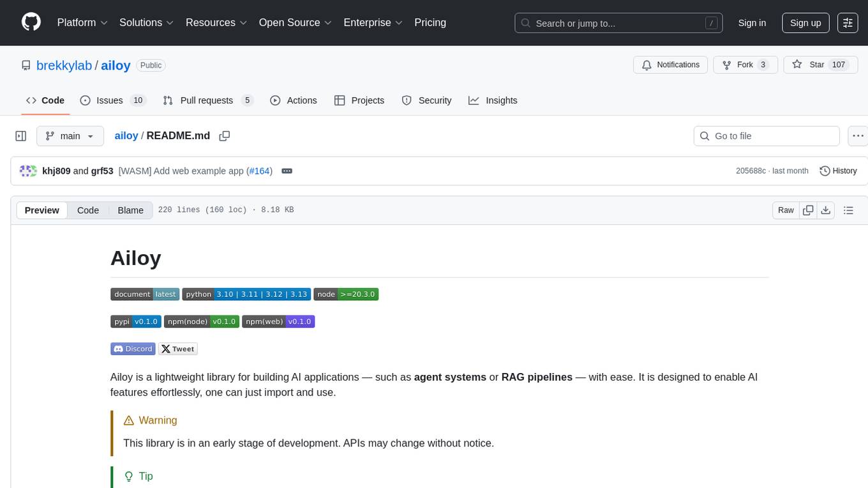Click the Sign up button

[805, 23]
